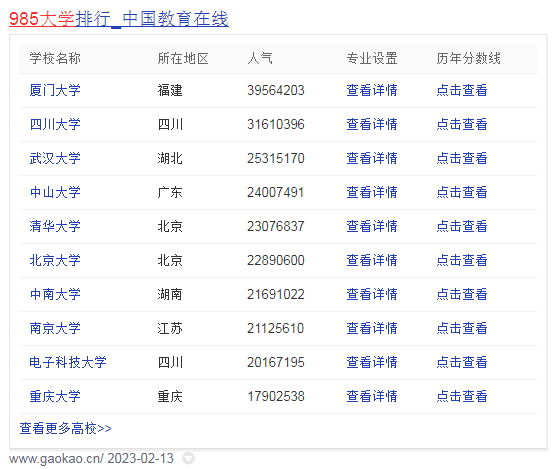Select region cell 广东
Screen dimensions: 557x469
coord(170,192)
